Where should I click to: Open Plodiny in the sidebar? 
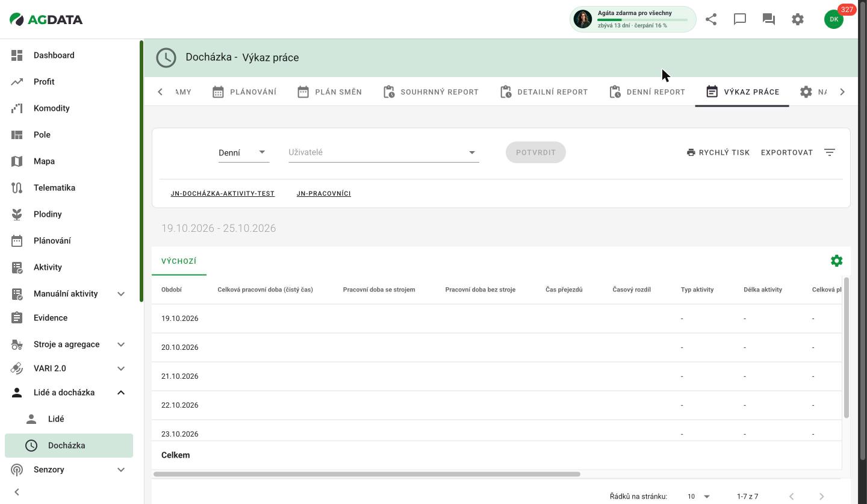click(x=69, y=214)
